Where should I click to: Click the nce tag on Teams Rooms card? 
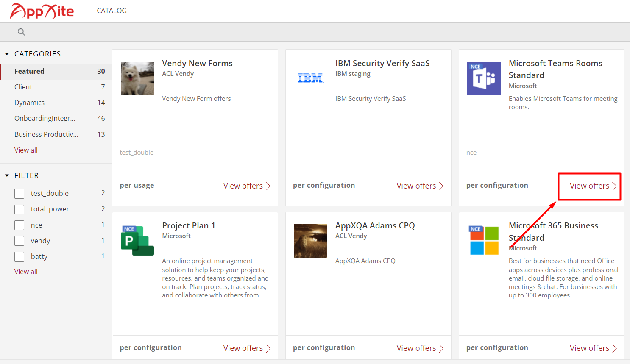471,153
